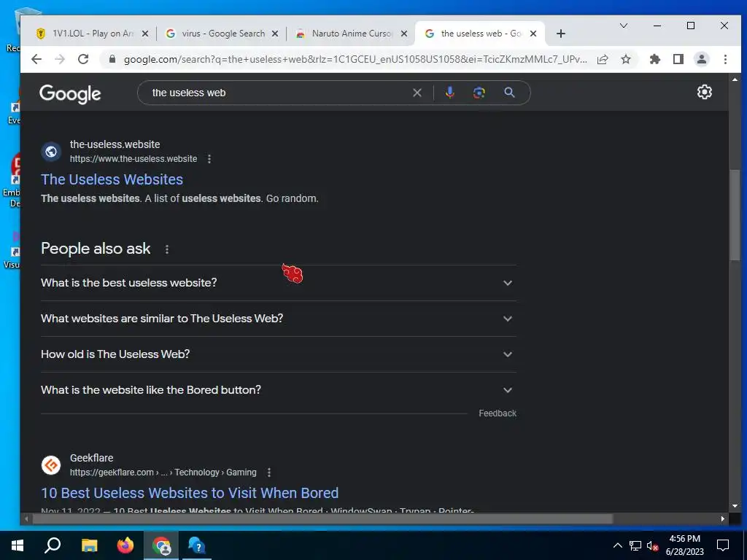Screen dimensions: 747x560
Task: Launch Firefox from the taskbar
Action: (125, 545)
